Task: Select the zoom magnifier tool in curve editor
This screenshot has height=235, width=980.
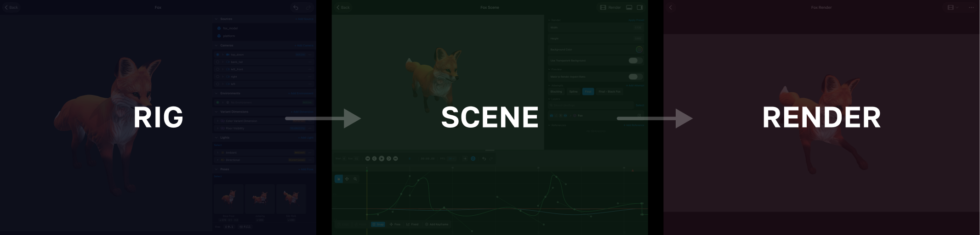Action: pyautogui.click(x=355, y=179)
